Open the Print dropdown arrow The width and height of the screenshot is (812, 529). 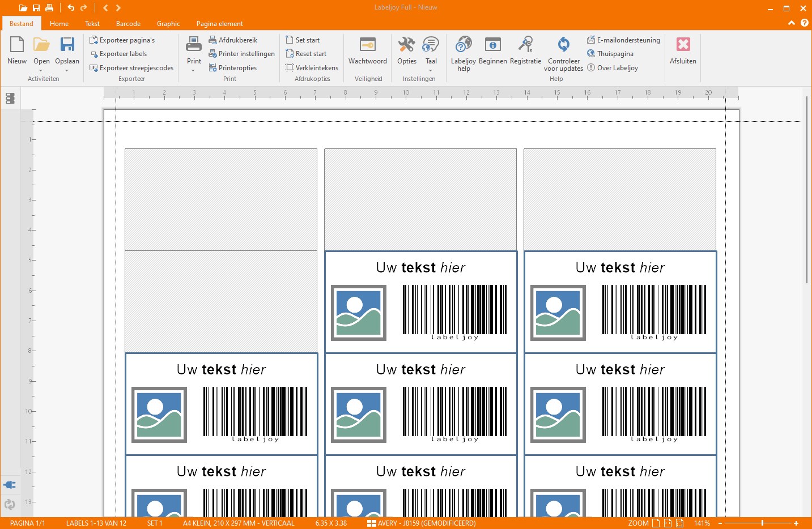coord(193,71)
